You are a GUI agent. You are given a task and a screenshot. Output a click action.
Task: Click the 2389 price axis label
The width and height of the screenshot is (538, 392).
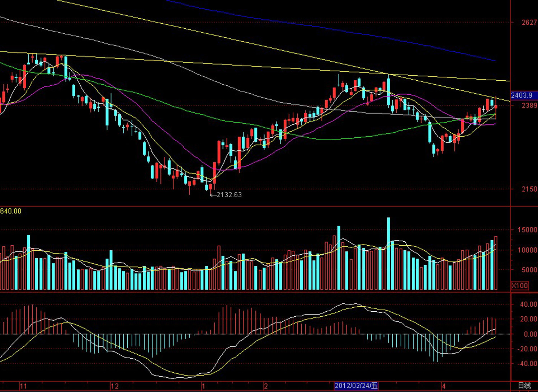point(529,105)
